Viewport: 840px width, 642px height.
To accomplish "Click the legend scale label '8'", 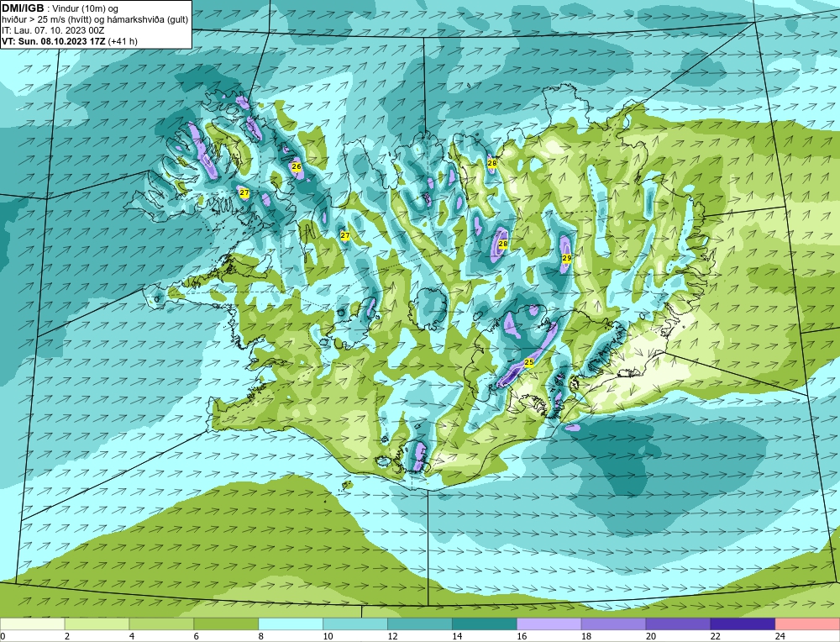I will pos(261,636).
